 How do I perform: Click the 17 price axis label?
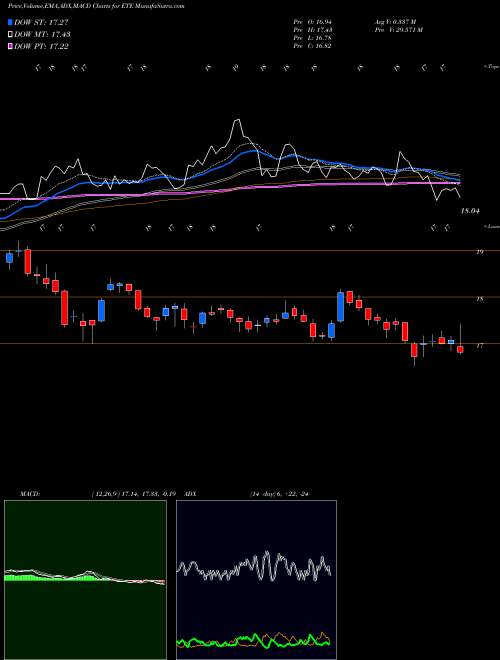pyautogui.click(x=479, y=346)
